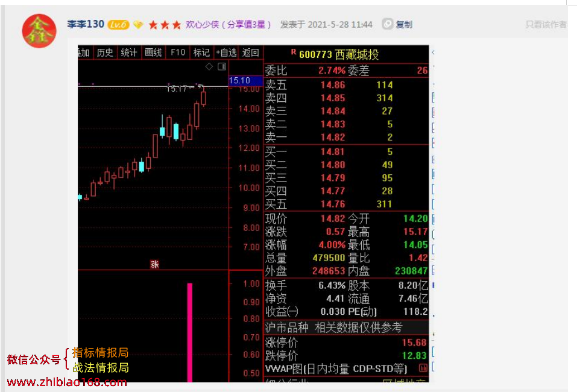Click 委比 value 2.74%
This screenshot has height=392, width=577.
[332, 71]
